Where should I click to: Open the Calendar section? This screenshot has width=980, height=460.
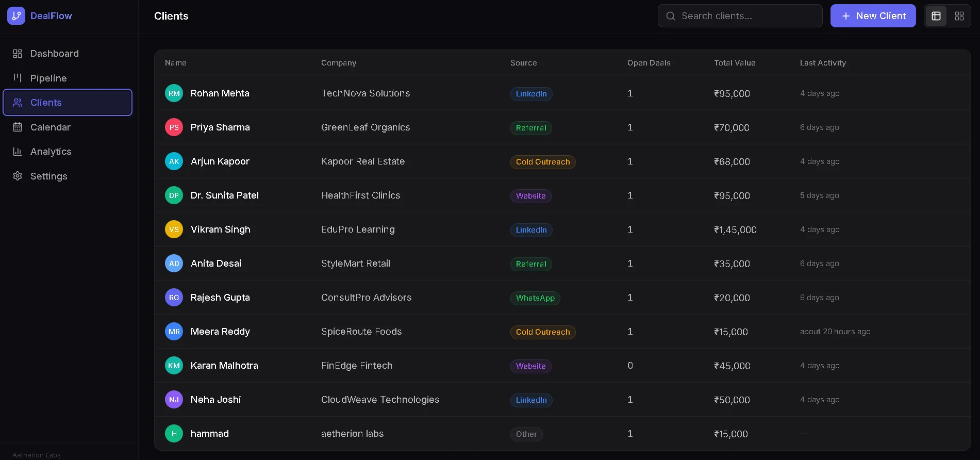pos(68,127)
